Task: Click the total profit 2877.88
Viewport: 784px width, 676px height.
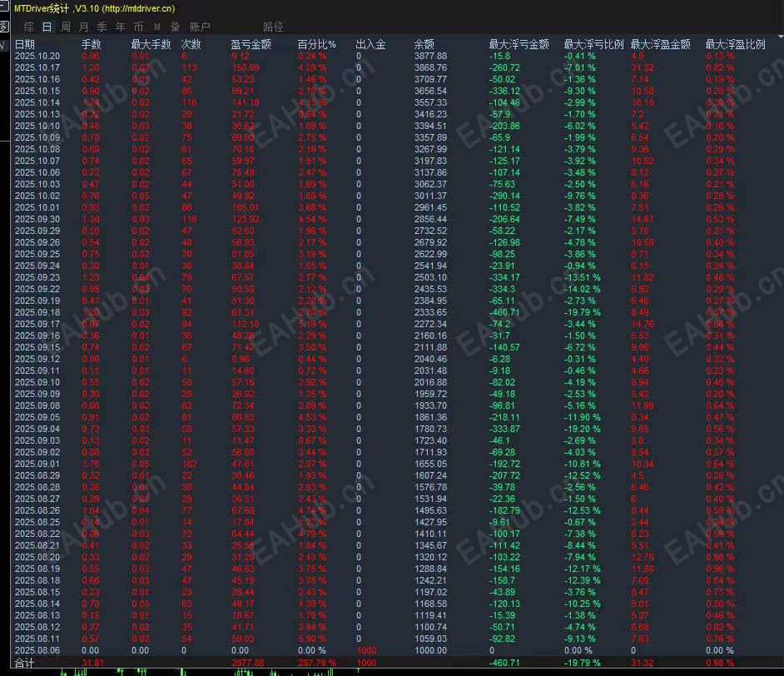Action: point(247,663)
